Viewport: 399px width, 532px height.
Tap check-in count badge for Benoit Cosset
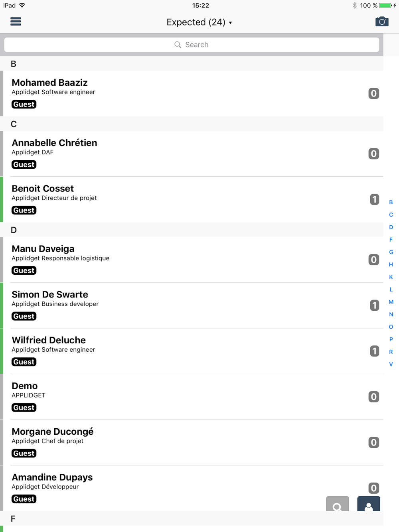(374, 199)
